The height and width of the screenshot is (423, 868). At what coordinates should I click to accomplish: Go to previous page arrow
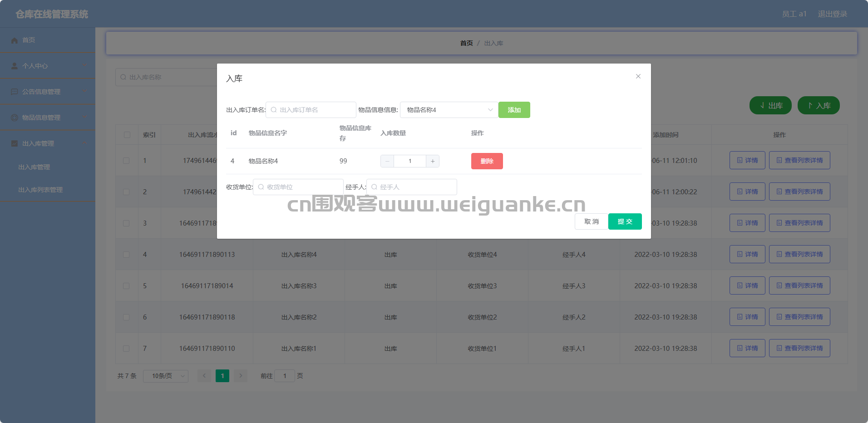pos(204,376)
